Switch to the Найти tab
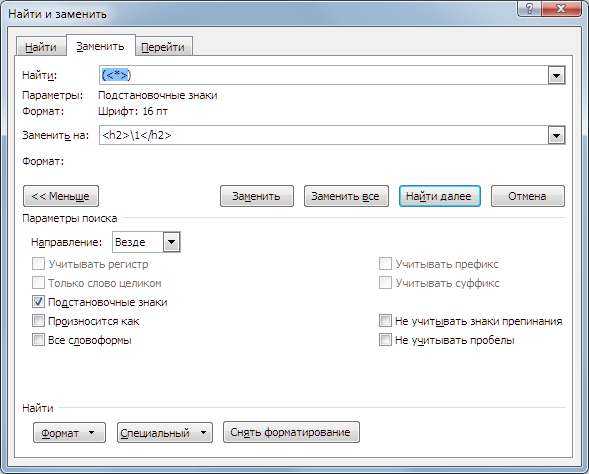 tap(41, 47)
